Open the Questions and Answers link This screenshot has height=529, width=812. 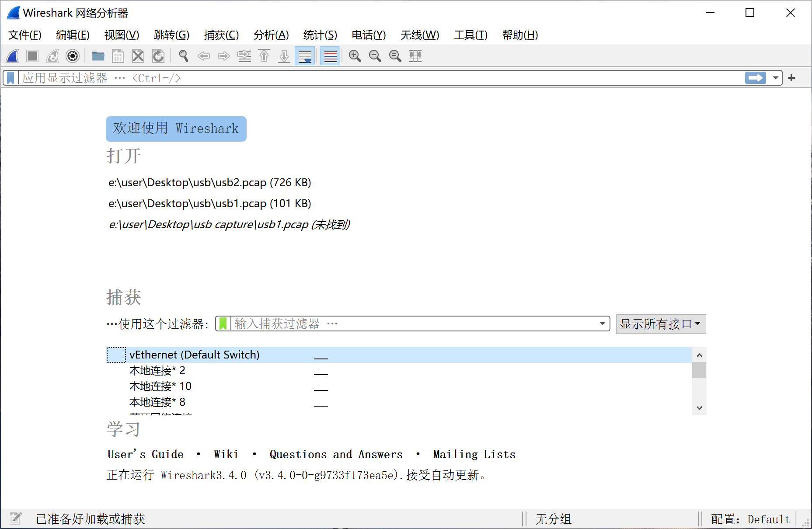336,455
